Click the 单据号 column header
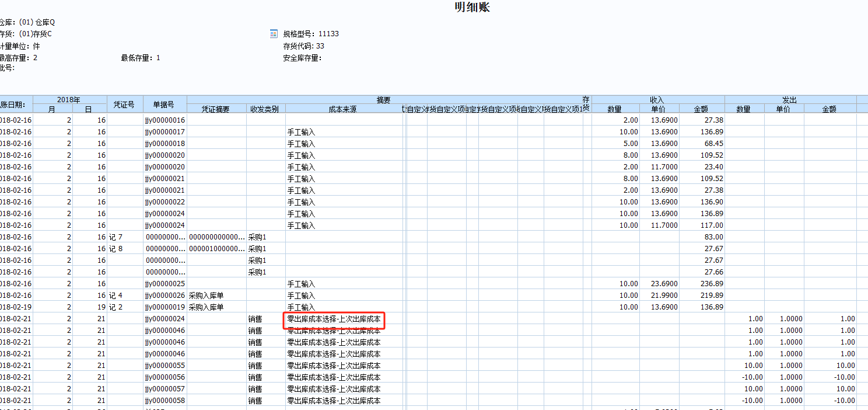 (x=164, y=105)
